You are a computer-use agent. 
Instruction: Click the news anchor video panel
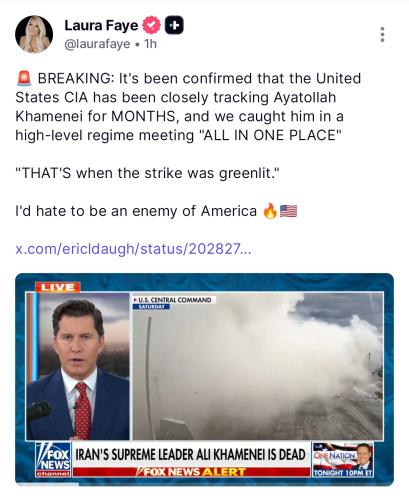(x=78, y=366)
